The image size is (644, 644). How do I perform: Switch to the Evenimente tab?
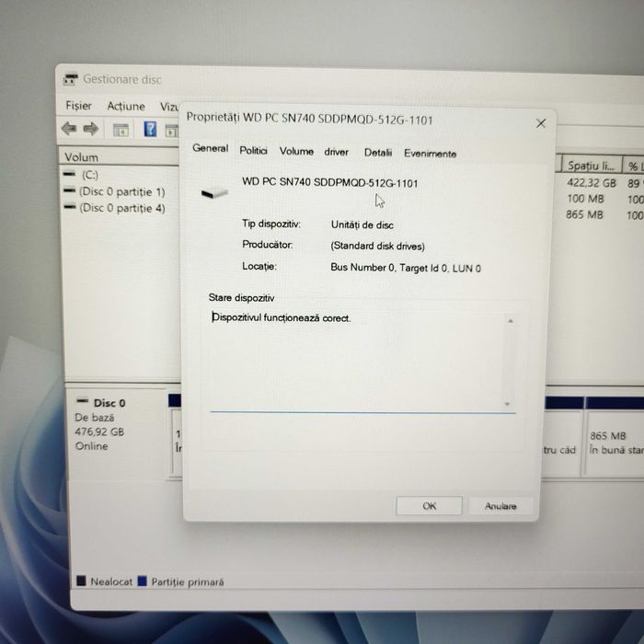pos(430,154)
